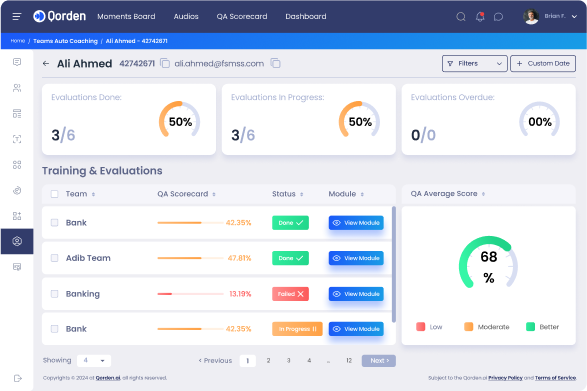Copy agent ID 42742671

(x=165, y=63)
